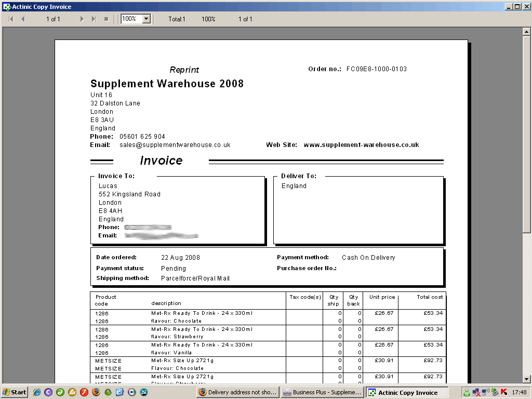Screen dimensions: 532x399
Task: Click the Kaspersky tray icon
Action: pos(504,392)
